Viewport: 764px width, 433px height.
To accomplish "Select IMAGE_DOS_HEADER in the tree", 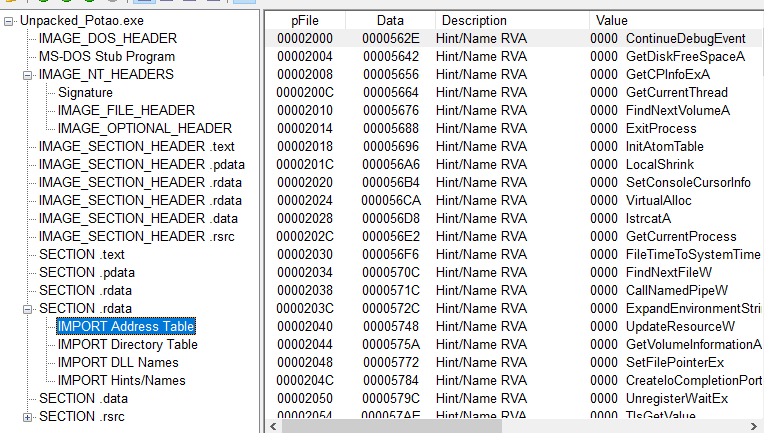I will [x=107, y=39].
